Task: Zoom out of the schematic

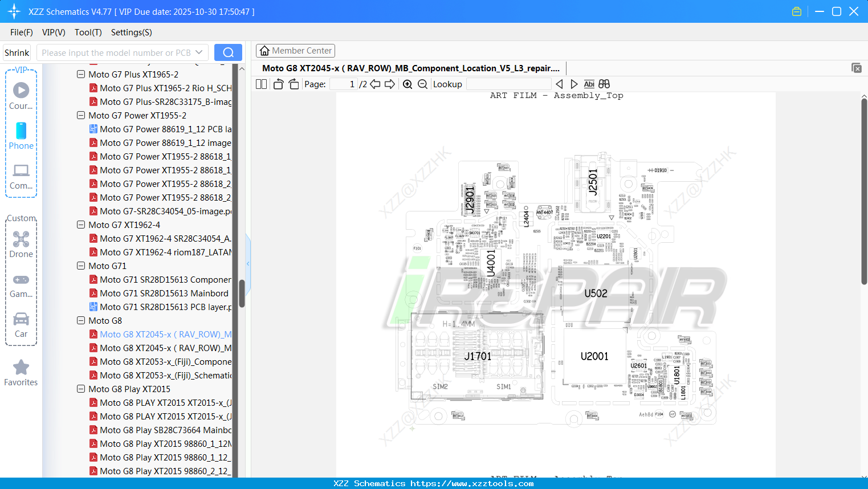Action: [422, 84]
